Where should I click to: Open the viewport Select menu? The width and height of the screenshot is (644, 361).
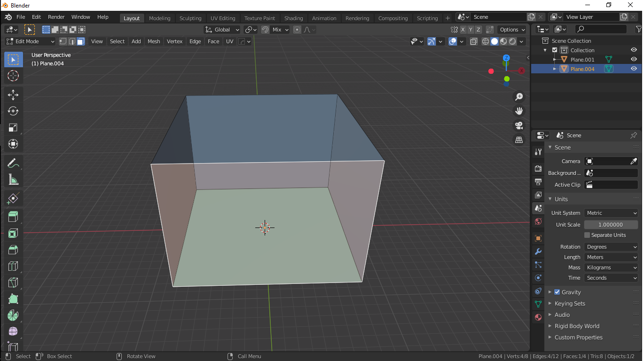point(118,41)
